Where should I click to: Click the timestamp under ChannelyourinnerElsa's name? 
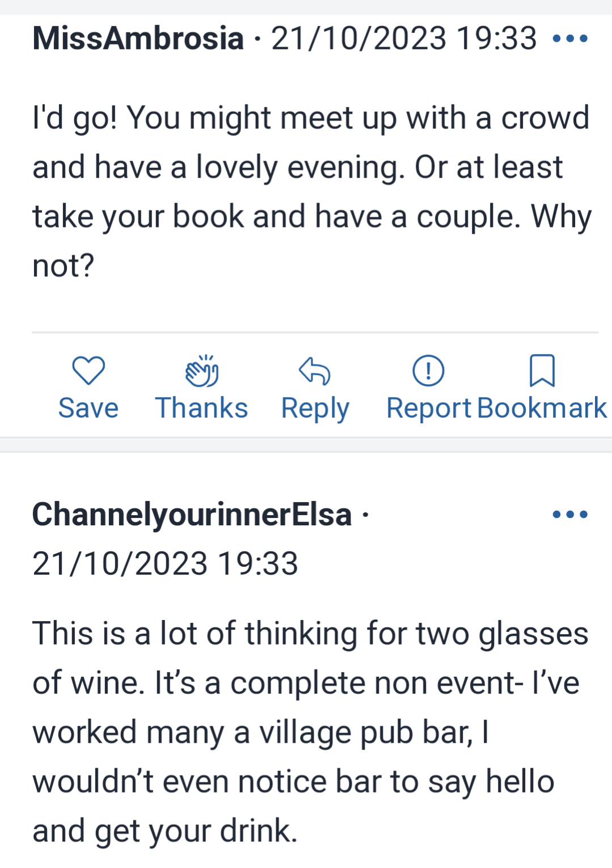[165, 563]
